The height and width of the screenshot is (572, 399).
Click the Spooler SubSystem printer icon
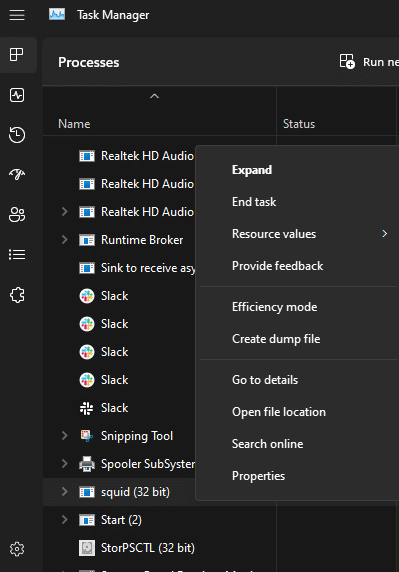tap(87, 464)
